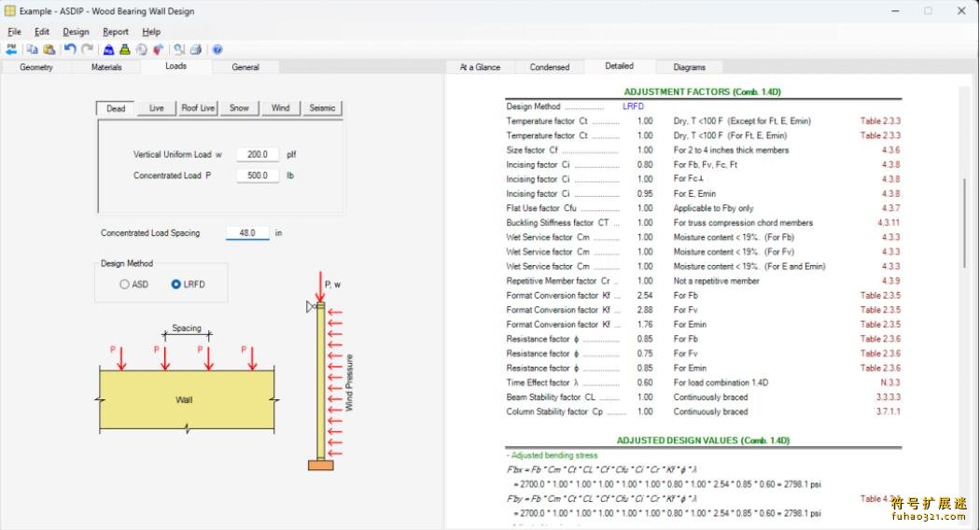
Task: Click the copy icon in the toolbar
Action: point(32,49)
